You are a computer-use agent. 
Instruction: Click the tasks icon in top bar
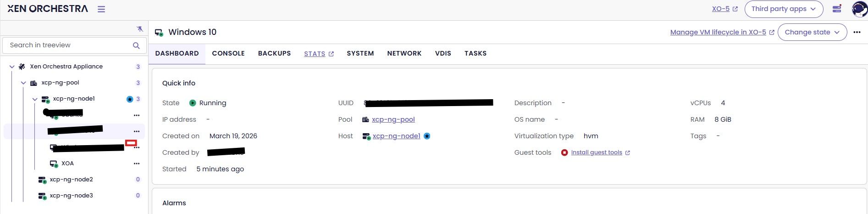point(837,9)
